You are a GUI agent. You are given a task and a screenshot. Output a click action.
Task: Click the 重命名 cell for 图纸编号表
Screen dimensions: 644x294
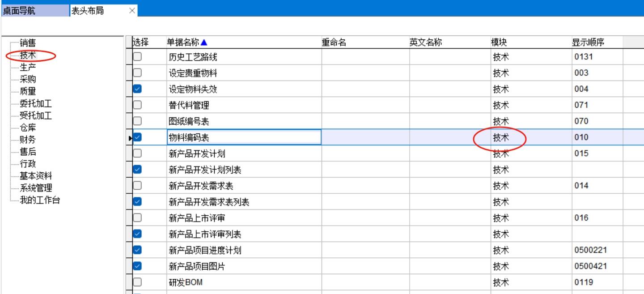coord(365,121)
